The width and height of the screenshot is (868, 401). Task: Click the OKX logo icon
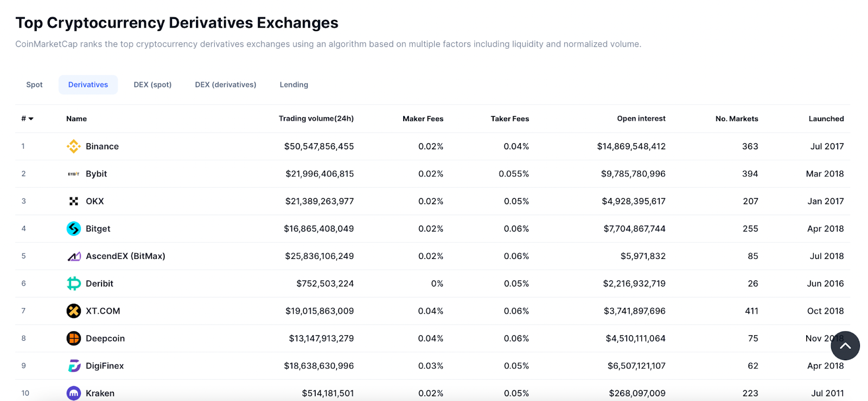(74, 201)
